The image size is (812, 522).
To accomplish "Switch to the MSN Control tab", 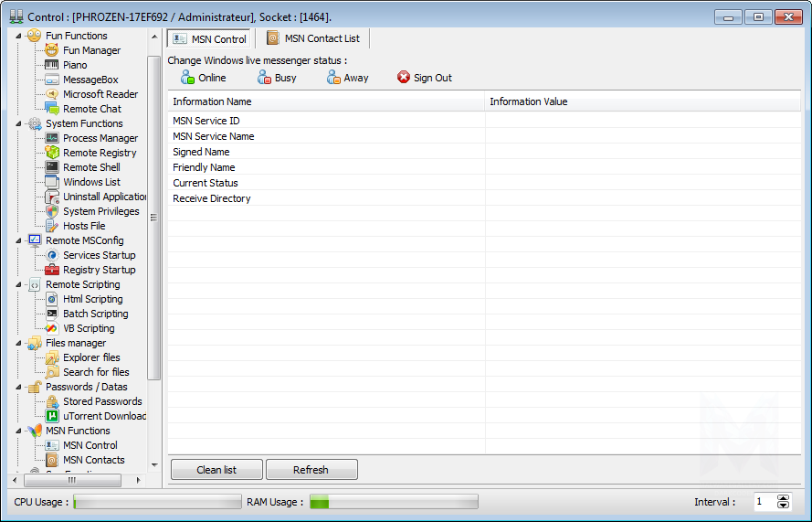I will (210, 39).
